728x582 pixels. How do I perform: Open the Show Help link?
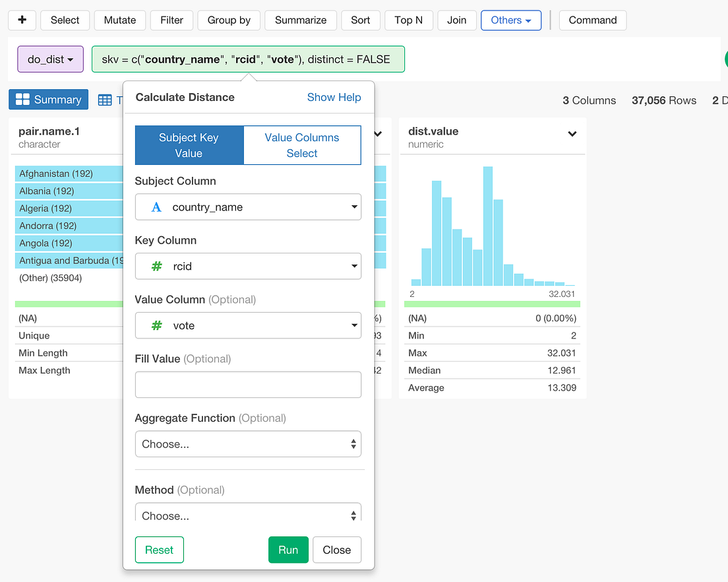coord(334,97)
